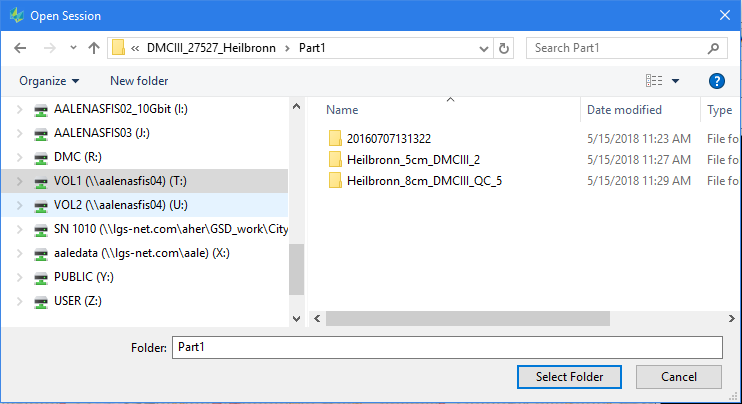This screenshot has width=742, height=404.
Task: Expand the PUBLIC (Y:) drive node
Action: pos(19,277)
